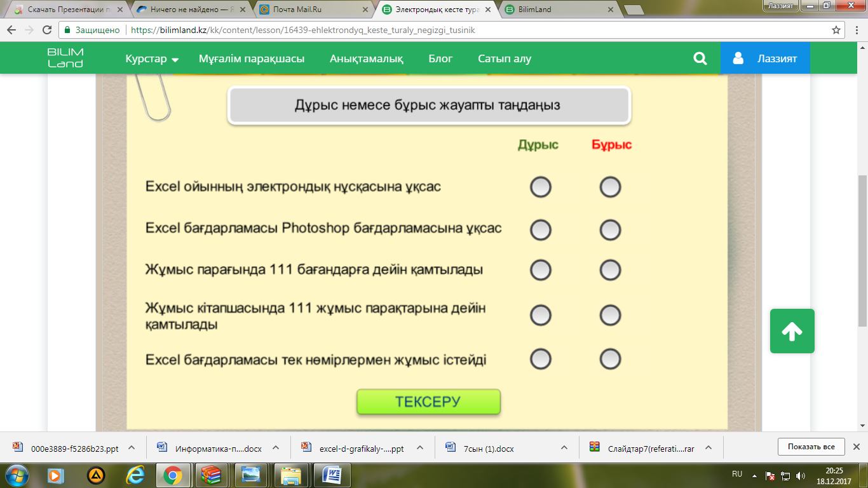This screenshot has width=868, height=488.
Task: Reload the page with the refresh icon
Action: pyautogui.click(x=46, y=30)
